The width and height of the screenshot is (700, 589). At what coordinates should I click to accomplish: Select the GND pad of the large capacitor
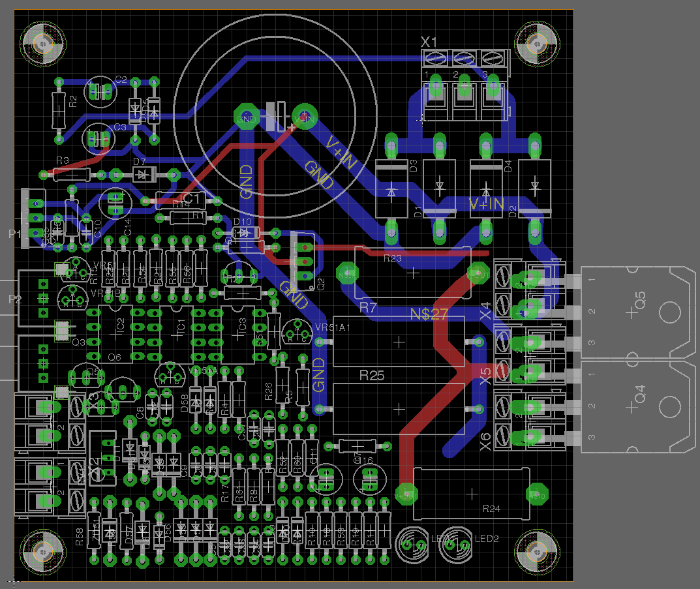pyautogui.click(x=247, y=117)
